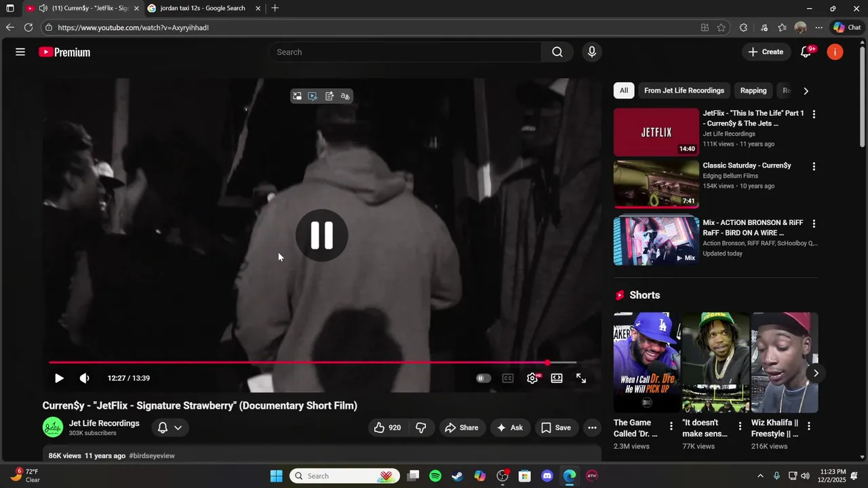The width and height of the screenshot is (868, 488).
Task: Open the YouTube guide hamburger menu
Action: [x=20, y=52]
